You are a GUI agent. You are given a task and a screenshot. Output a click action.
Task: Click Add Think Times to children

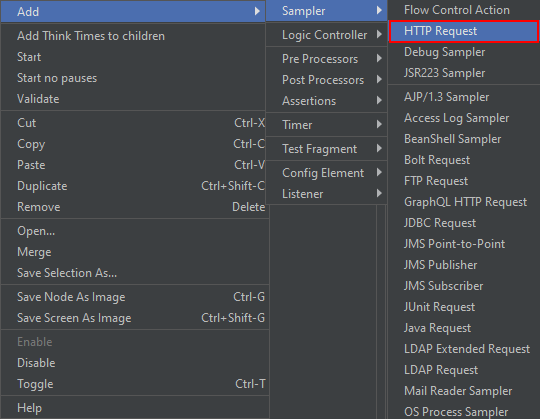tap(133, 36)
